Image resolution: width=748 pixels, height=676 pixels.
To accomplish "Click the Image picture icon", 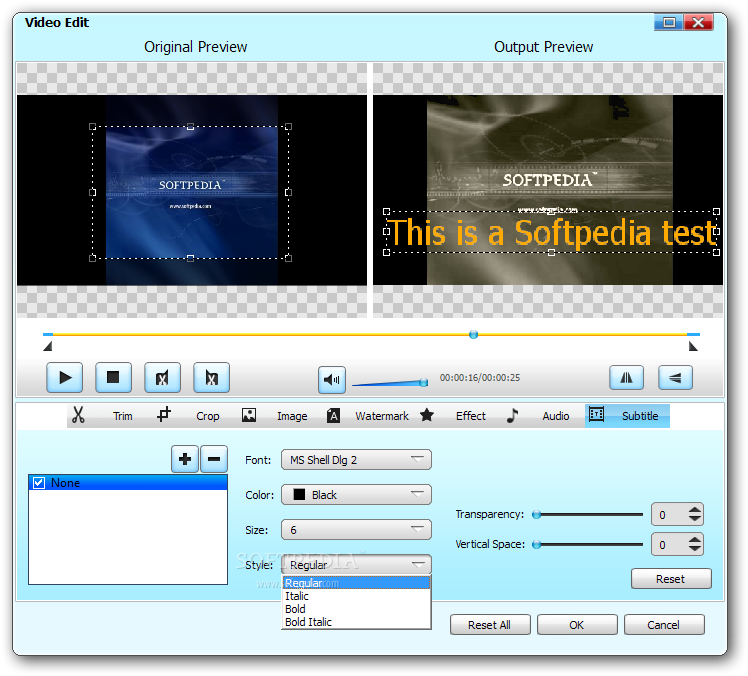I will pos(249,415).
